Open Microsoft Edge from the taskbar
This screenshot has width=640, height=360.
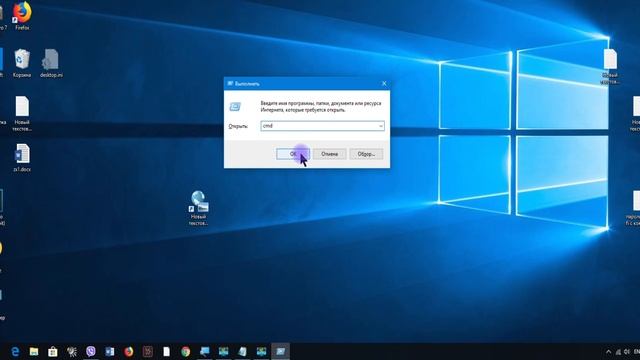[15, 351]
